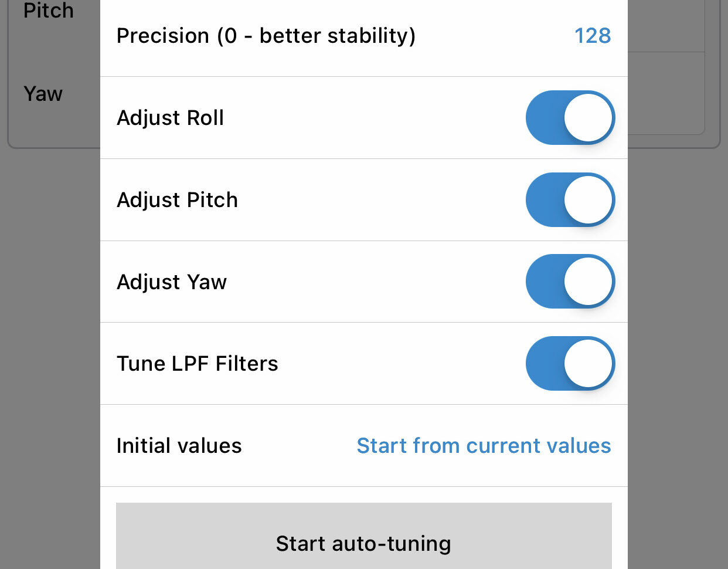Click the white knob on the Tune LPF Filters switch

[588, 364]
